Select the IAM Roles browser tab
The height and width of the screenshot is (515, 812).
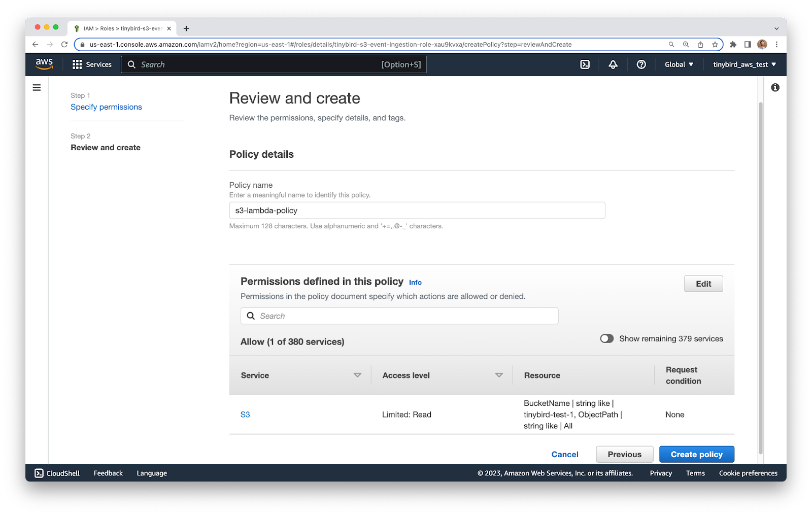click(122, 28)
